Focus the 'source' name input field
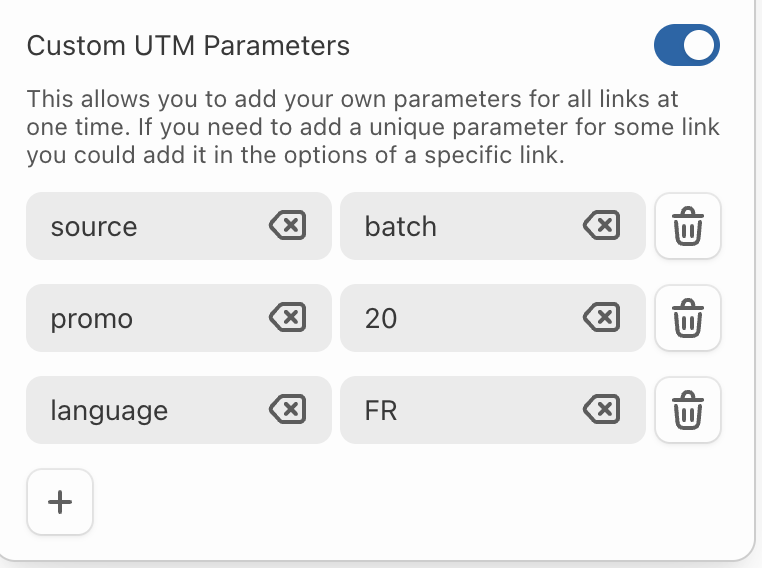 tap(140, 226)
